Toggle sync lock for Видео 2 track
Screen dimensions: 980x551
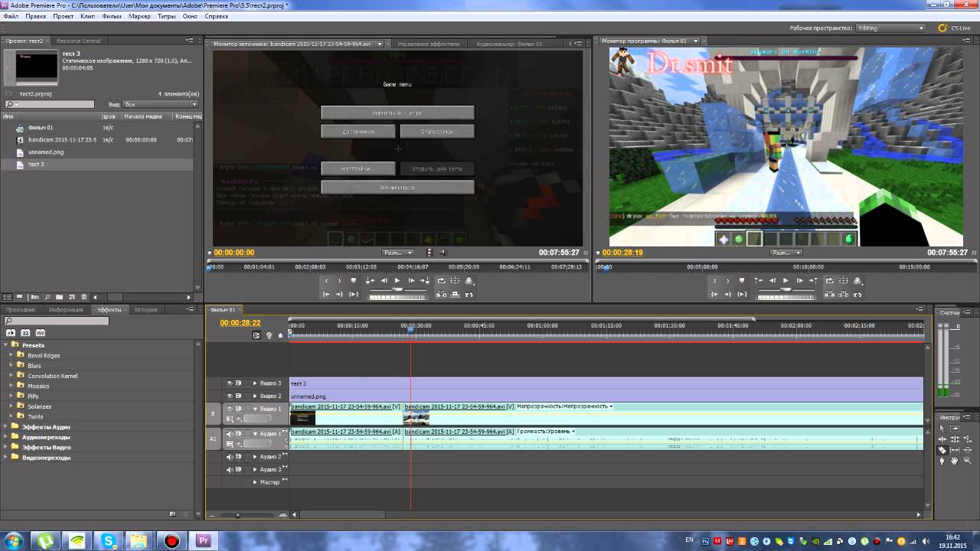[239, 396]
